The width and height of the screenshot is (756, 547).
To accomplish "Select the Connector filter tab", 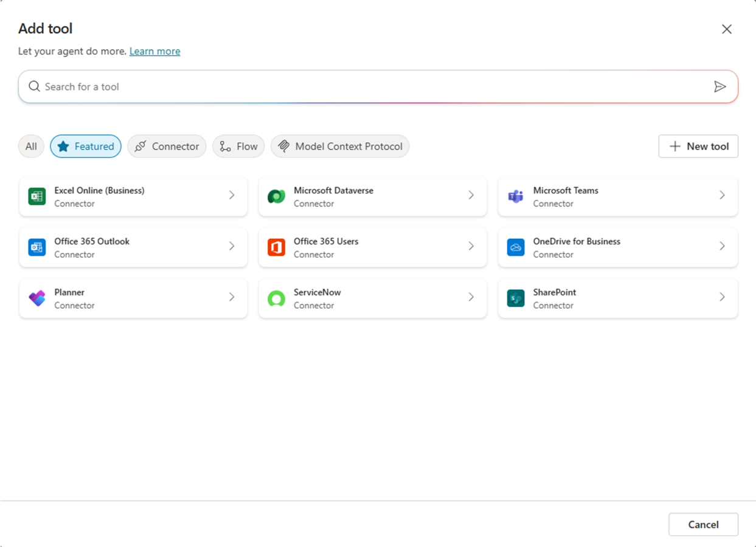I will (167, 146).
